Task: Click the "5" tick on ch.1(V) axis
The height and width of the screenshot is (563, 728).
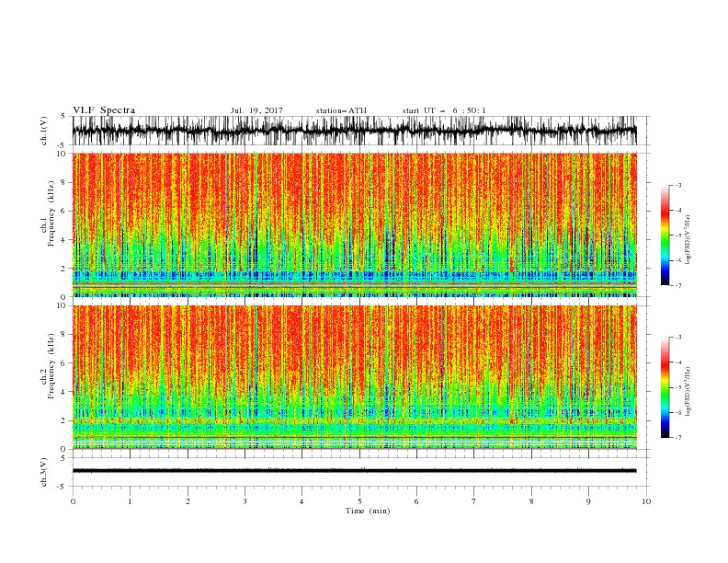Action: (63, 117)
